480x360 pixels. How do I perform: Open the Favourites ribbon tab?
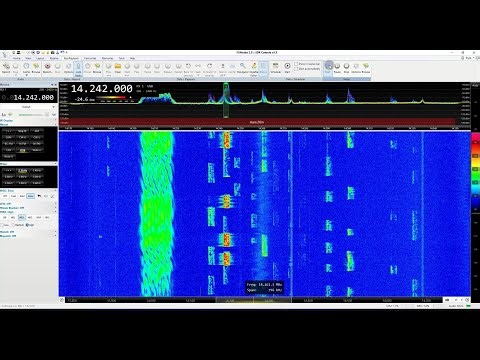coord(90,58)
